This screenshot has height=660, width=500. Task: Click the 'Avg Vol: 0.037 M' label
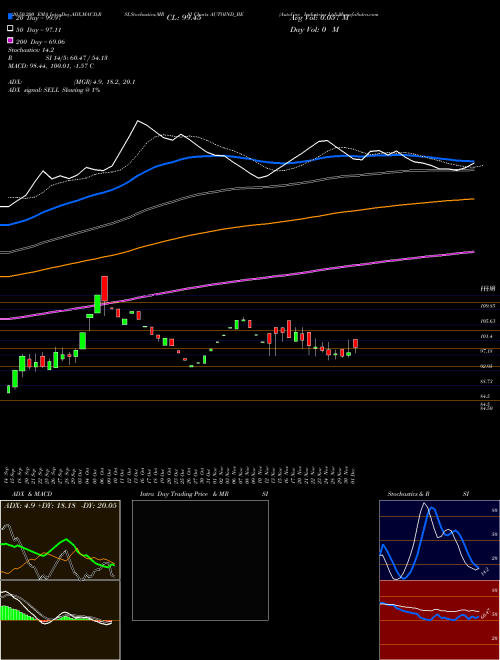tap(319, 18)
